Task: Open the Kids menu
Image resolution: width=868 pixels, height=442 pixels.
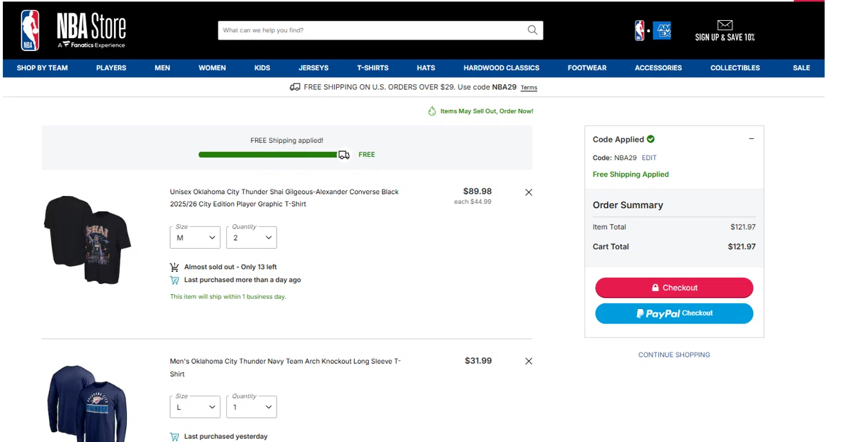Action: point(262,68)
